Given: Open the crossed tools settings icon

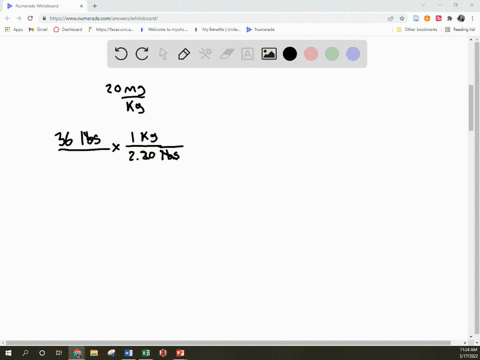Looking at the screenshot, I should (x=205, y=54).
